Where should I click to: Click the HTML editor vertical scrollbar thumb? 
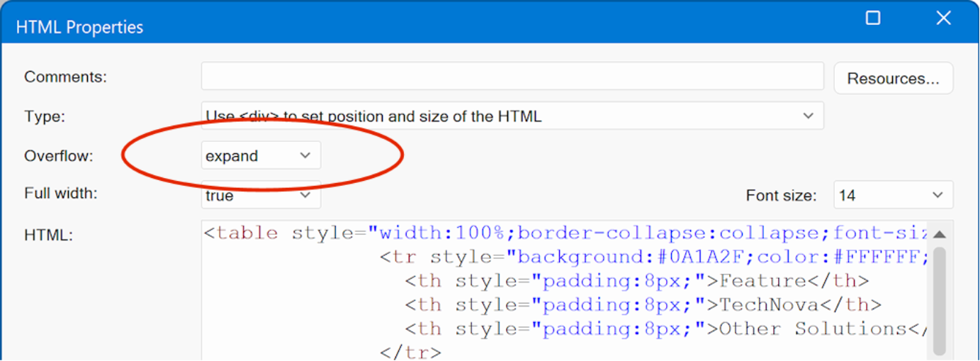point(939,298)
